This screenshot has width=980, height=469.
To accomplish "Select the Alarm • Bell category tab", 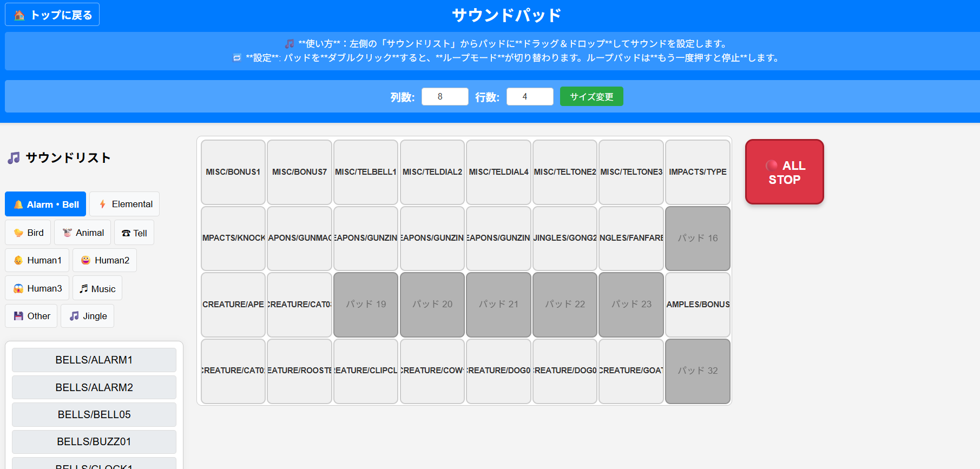I will click(x=45, y=204).
